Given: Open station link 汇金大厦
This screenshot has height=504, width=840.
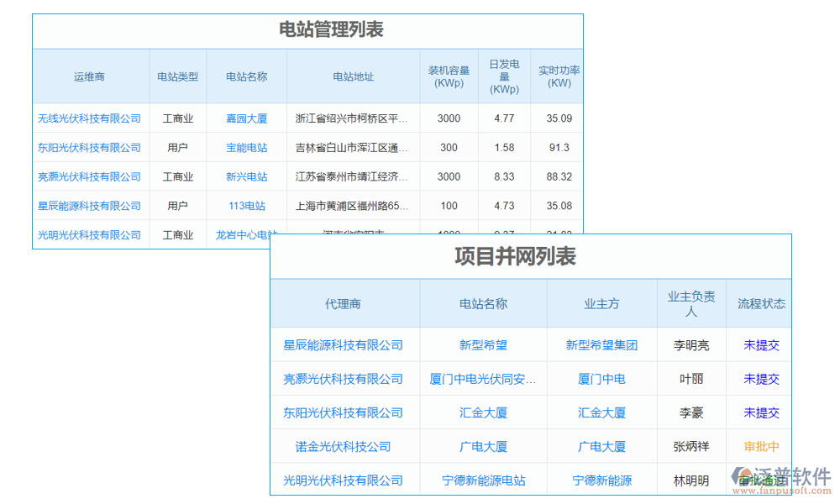Looking at the screenshot, I should coord(483,412).
